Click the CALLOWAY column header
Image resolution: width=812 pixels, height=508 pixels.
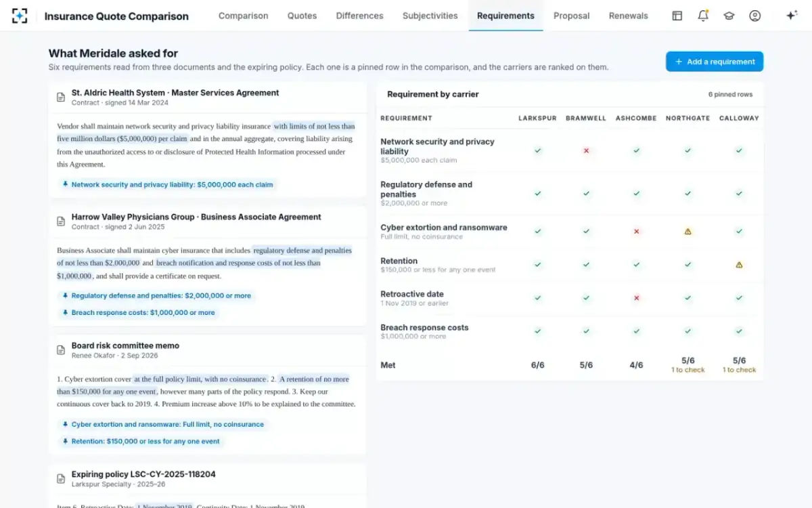[739, 118]
